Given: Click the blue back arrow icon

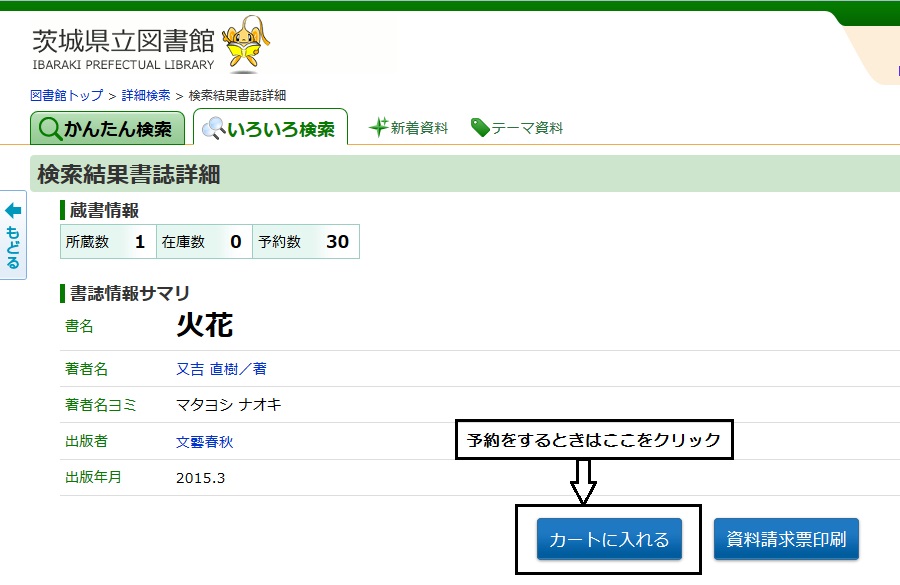Looking at the screenshot, I should (13, 211).
